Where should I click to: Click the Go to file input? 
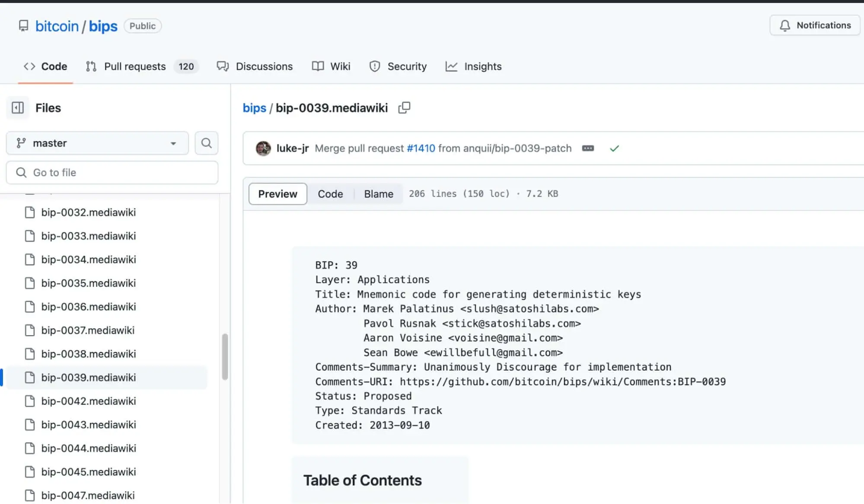[x=112, y=173]
